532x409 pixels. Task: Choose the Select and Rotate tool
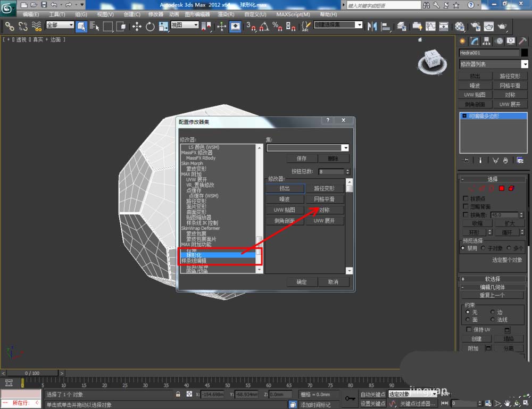point(150,26)
